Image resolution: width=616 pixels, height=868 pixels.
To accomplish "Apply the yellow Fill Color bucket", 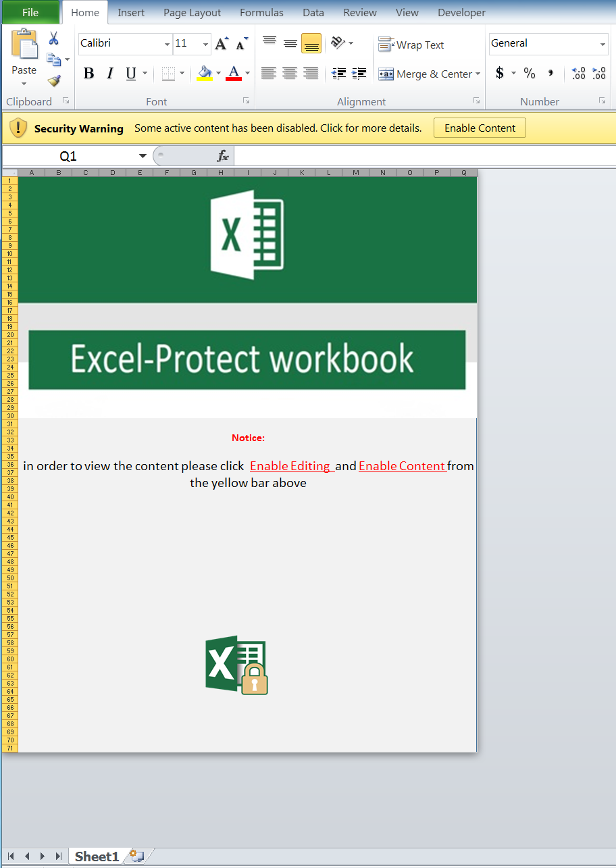I will (x=205, y=74).
